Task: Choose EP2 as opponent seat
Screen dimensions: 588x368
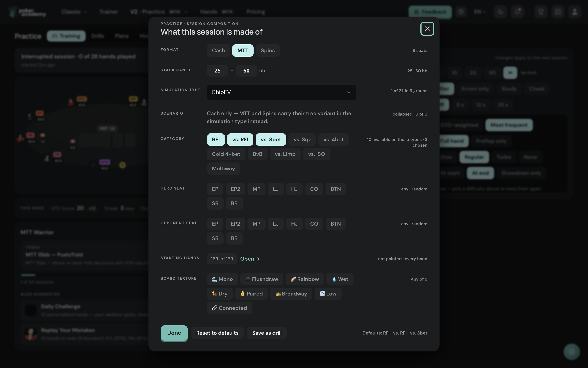Action: pyautogui.click(x=235, y=224)
